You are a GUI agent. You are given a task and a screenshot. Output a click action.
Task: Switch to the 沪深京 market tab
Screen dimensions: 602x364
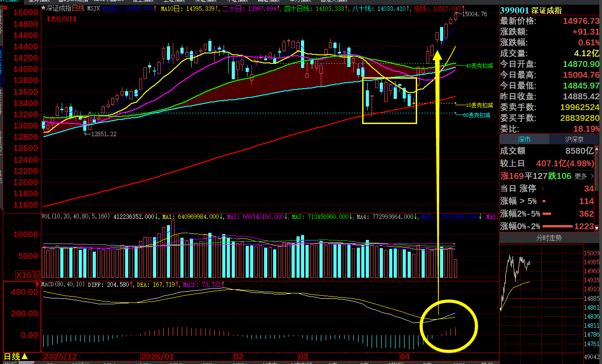click(x=574, y=139)
